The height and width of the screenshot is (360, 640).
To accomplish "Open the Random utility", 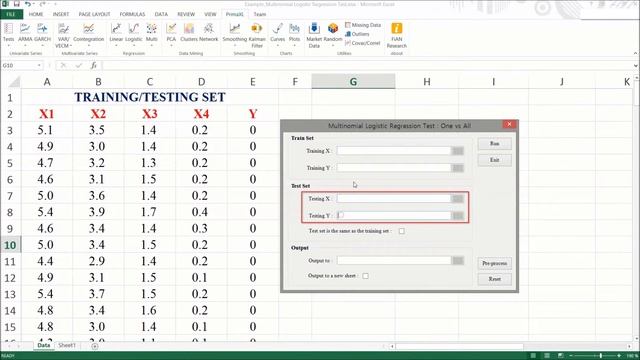I will pos(333,33).
